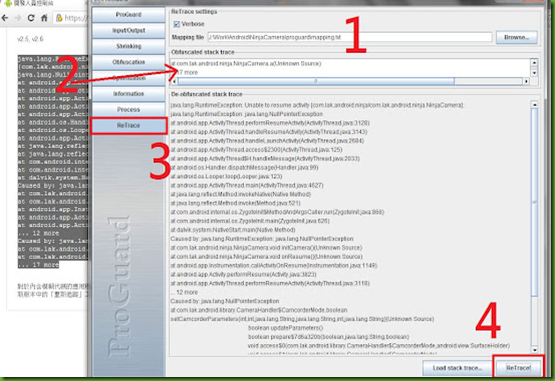Click the obfuscated stack trace scroll-down arrow
Image resolution: width=555 pixels, height=381 pixels.
[x=534, y=73]
